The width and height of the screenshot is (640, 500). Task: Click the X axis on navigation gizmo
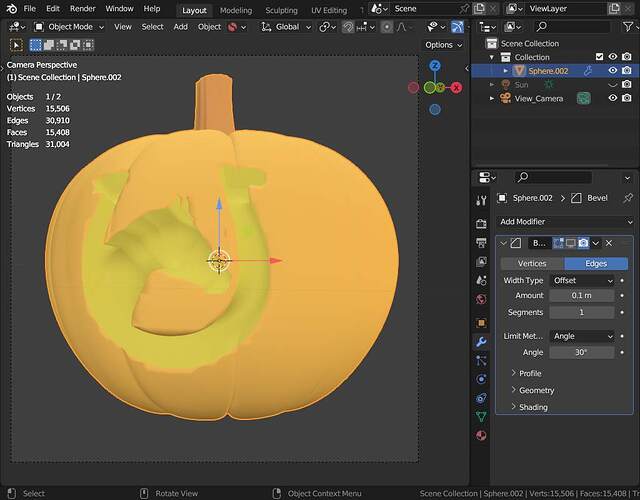coord(456,87)
